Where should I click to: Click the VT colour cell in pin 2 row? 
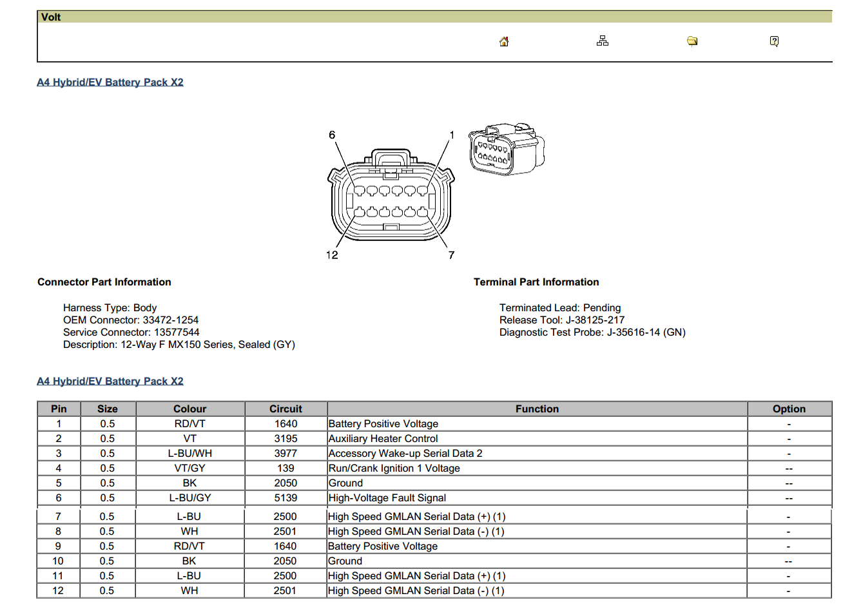(x=190, y=438)
